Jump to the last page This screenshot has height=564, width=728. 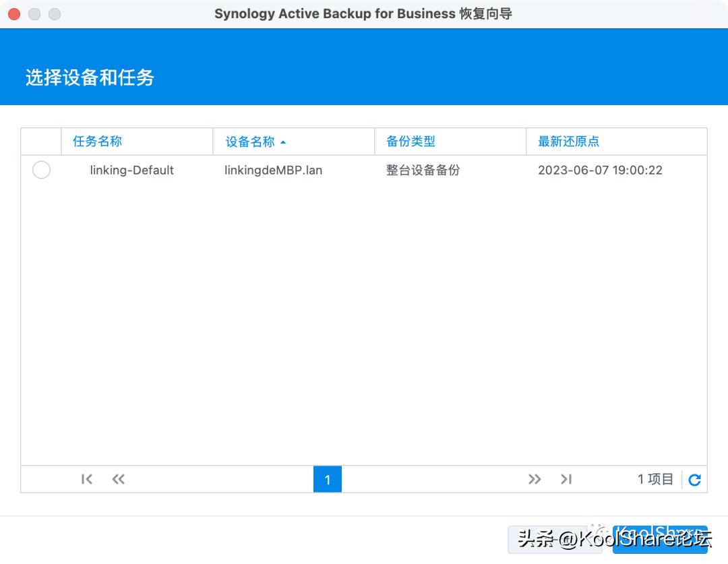click(x=566, y=479)
